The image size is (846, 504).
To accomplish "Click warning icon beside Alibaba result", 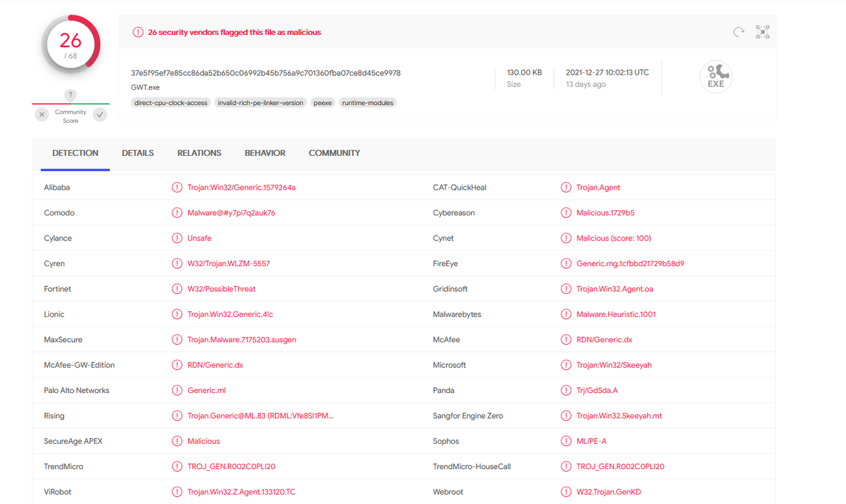I will point(176,188).
